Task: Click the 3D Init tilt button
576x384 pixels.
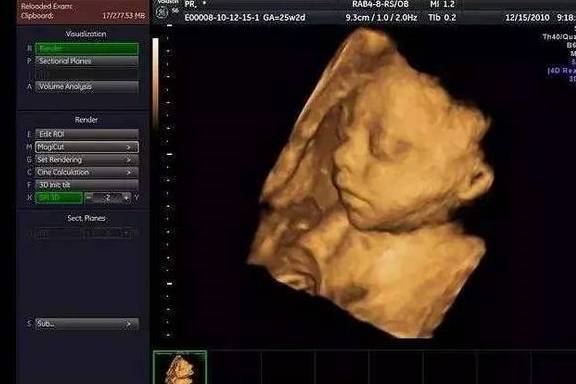Action: 87,185
